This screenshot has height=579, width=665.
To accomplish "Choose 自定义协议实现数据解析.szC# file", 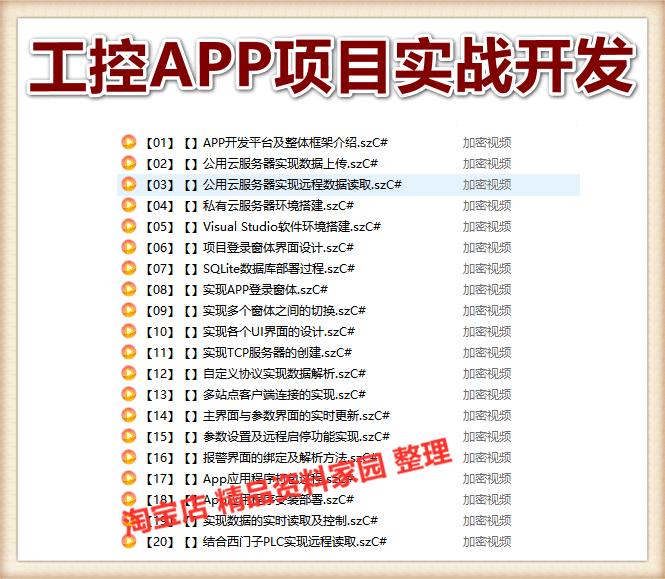I will point(284,373).
